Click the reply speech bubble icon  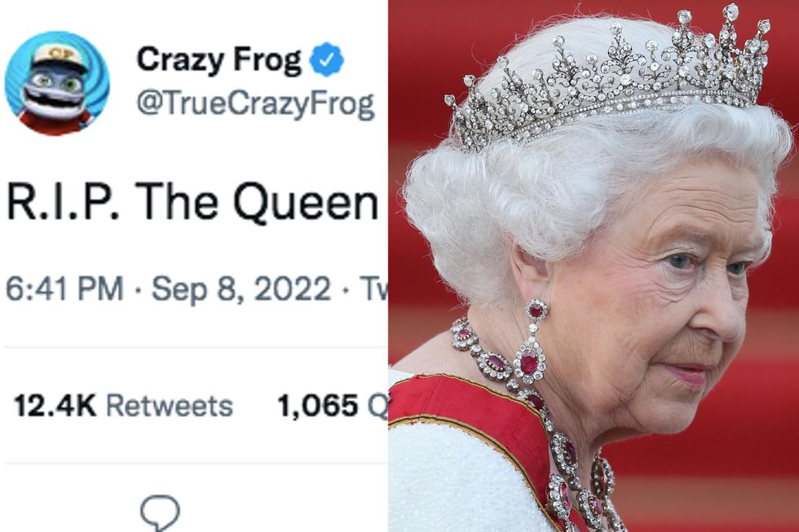pos(160,512)
